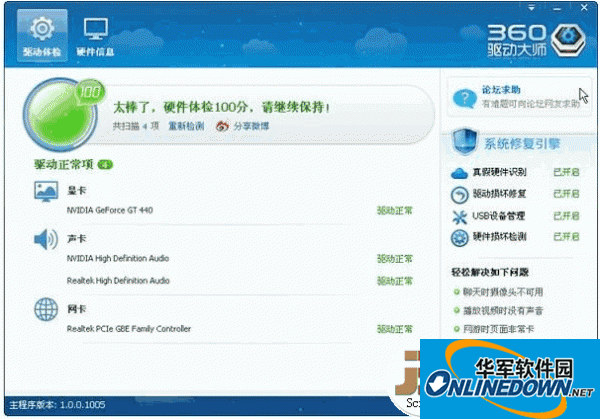
Task: Open 聊天时摄像头不可用 problem link
Action: 503,292
